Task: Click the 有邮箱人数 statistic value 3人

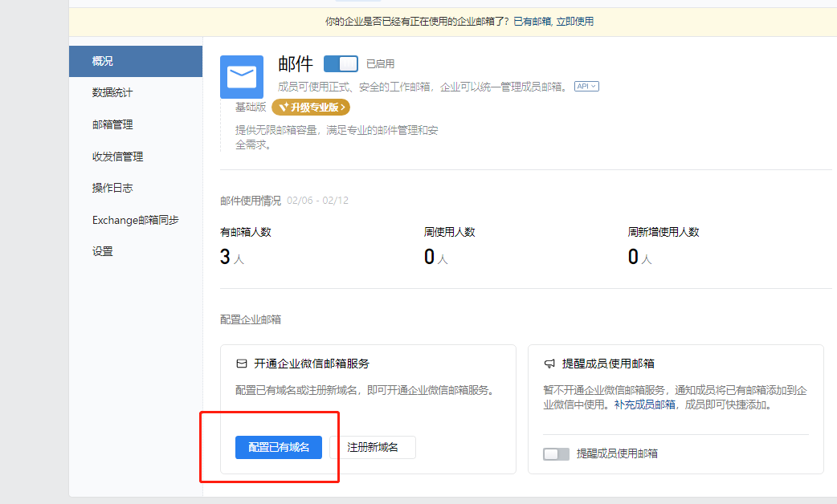Action: [x=229, y=258]
